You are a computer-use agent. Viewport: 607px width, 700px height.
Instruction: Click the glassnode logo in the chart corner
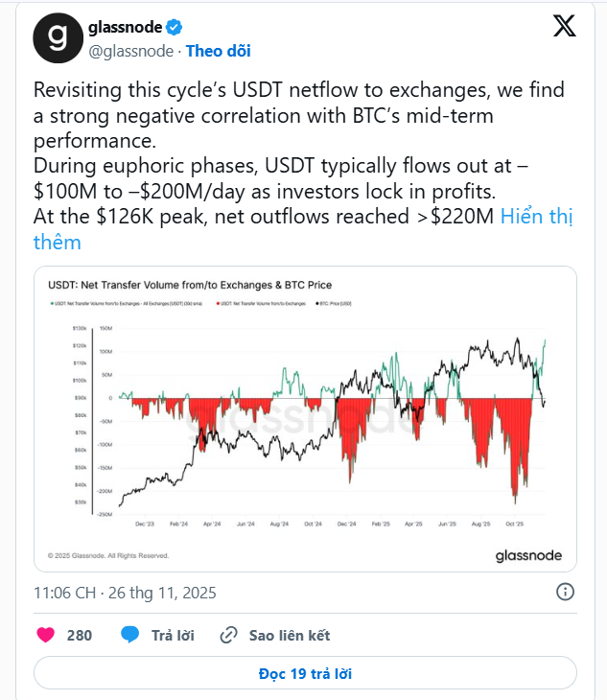(x=528, y=556)
